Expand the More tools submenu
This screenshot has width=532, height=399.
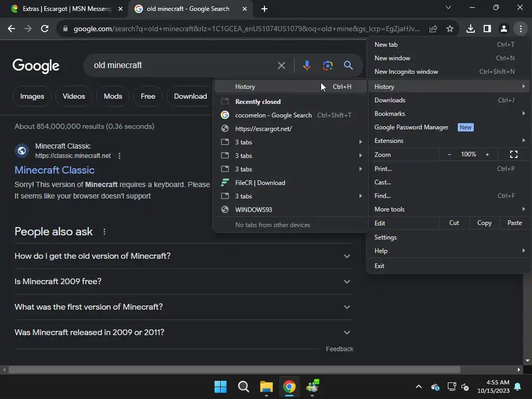tap(449, 209)
